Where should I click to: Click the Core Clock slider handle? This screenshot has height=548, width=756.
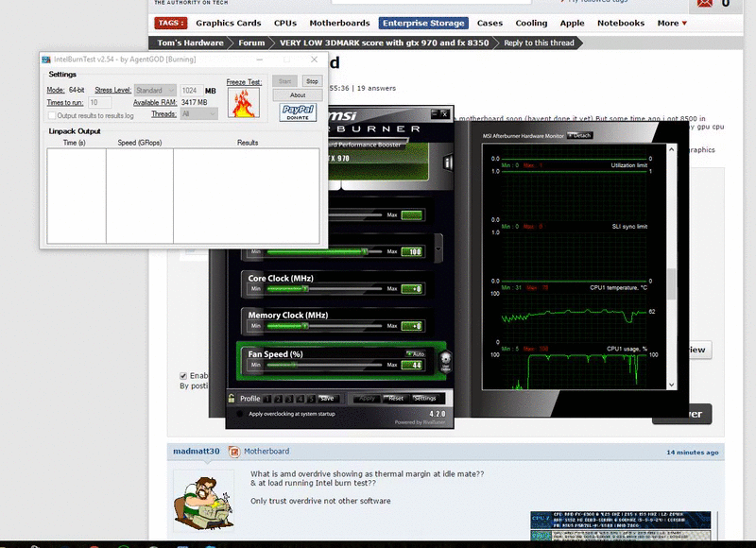point(305,289)
